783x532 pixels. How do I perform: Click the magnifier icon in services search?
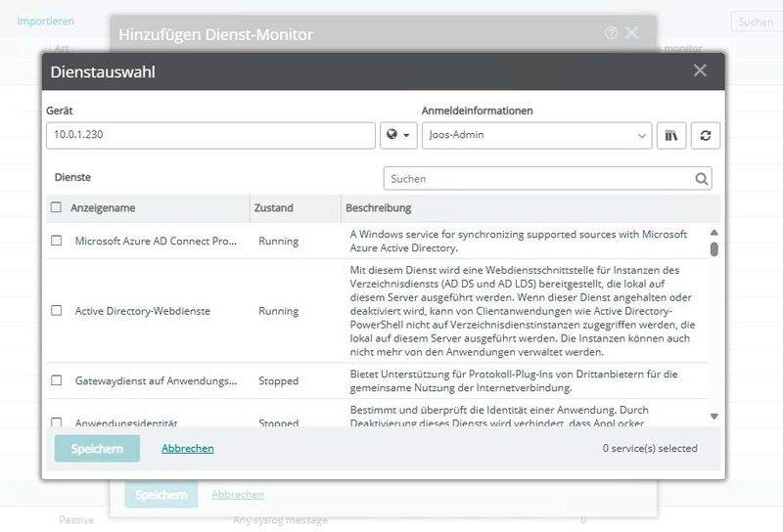pyautogui.click(x=701, y=179)
